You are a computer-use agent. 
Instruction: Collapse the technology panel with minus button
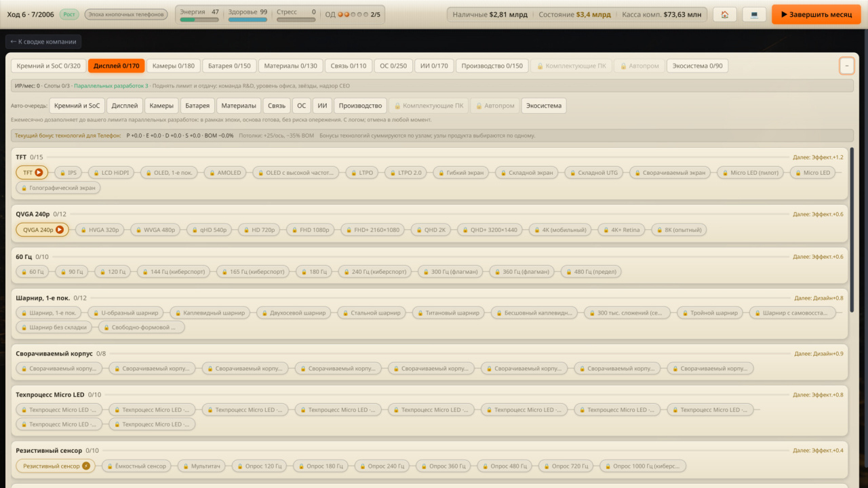pos(846,66)
